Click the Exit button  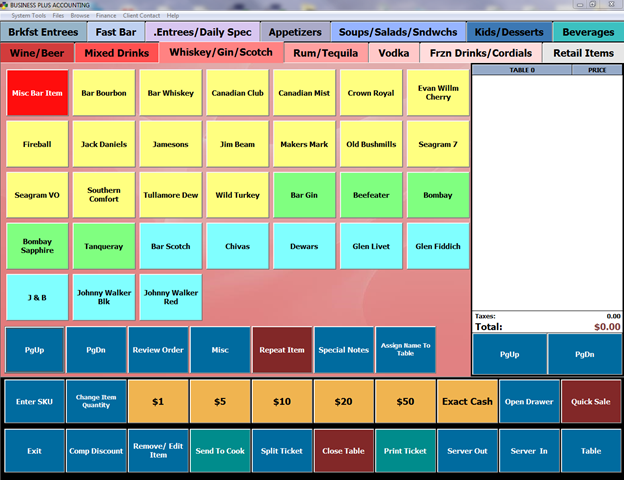pyautogui.click(x=34, y=451)
